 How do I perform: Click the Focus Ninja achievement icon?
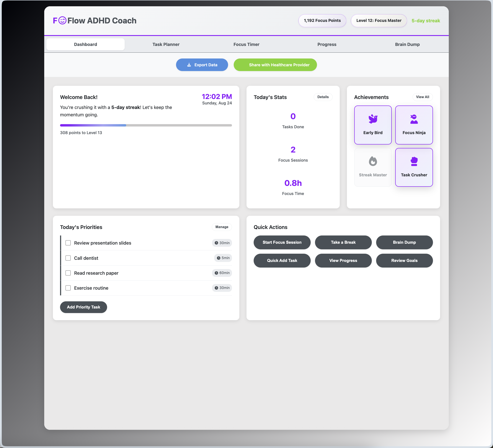[x=414, y=119]
